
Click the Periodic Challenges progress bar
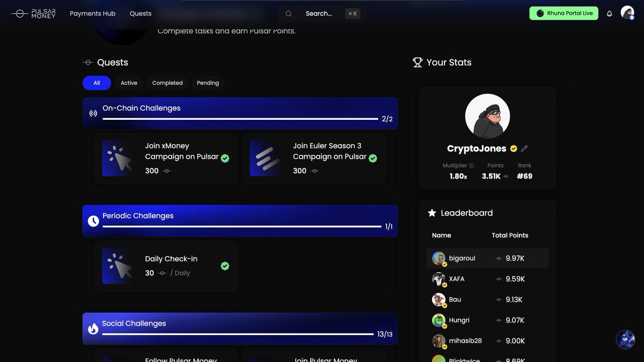(x=242, y=227)
